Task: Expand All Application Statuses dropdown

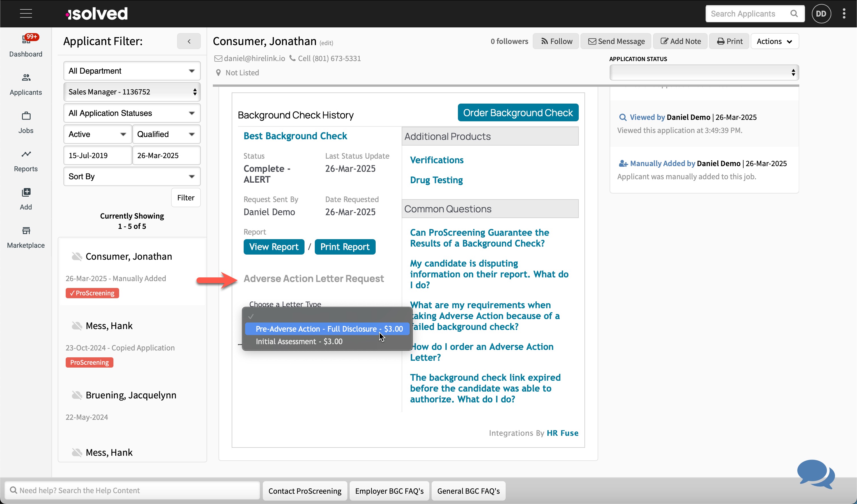Action: click(x=132, y=113)
